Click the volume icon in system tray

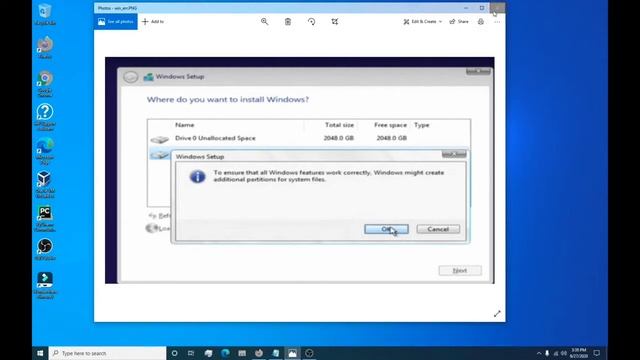(564, 353)
